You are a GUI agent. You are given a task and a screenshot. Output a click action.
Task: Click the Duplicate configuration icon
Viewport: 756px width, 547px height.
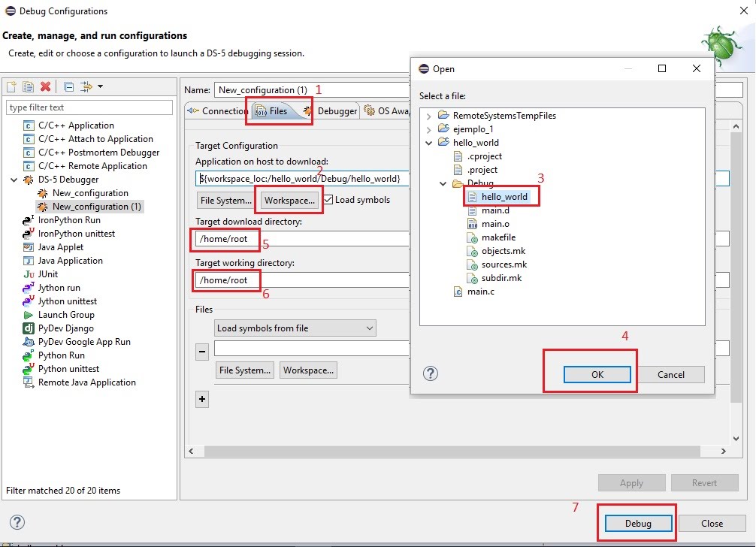[28, 86]
